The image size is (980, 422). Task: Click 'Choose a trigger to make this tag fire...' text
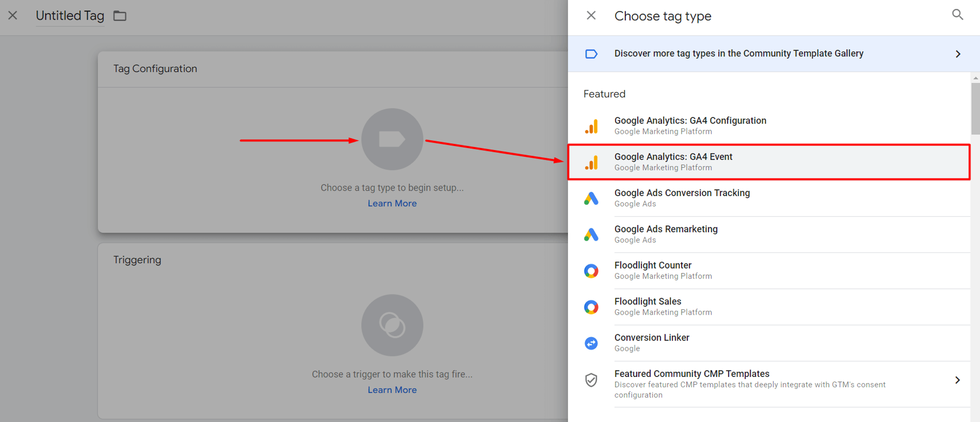pyautogui.click(x=392, y=374)
